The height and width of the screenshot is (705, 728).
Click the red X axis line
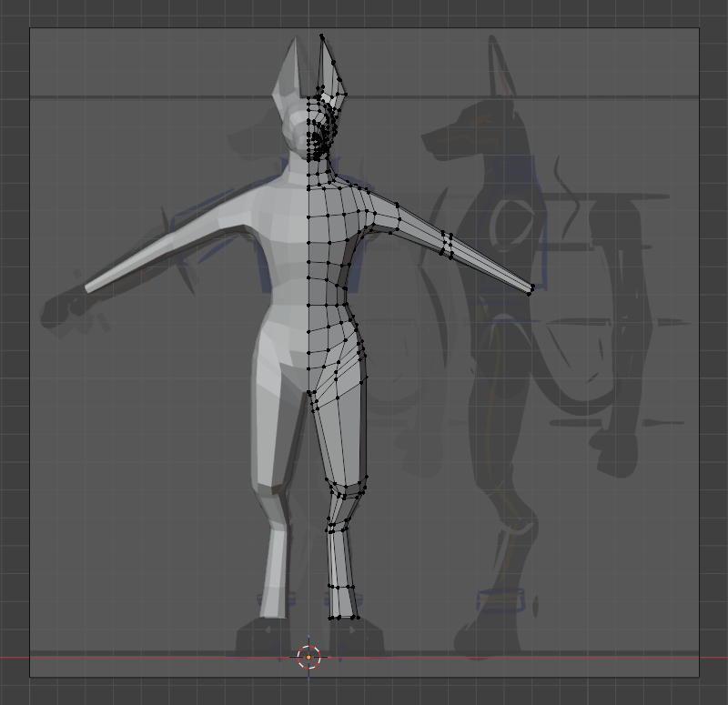[x=546, y=656]
